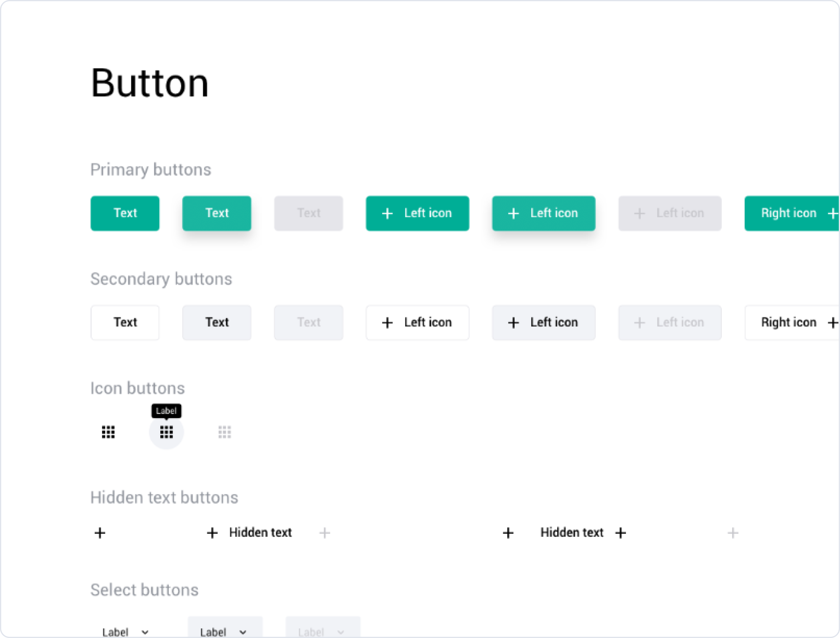This screenshot has width=840, height=638.
Task: Click the large Button page title
Action: (x=150, y=83)
